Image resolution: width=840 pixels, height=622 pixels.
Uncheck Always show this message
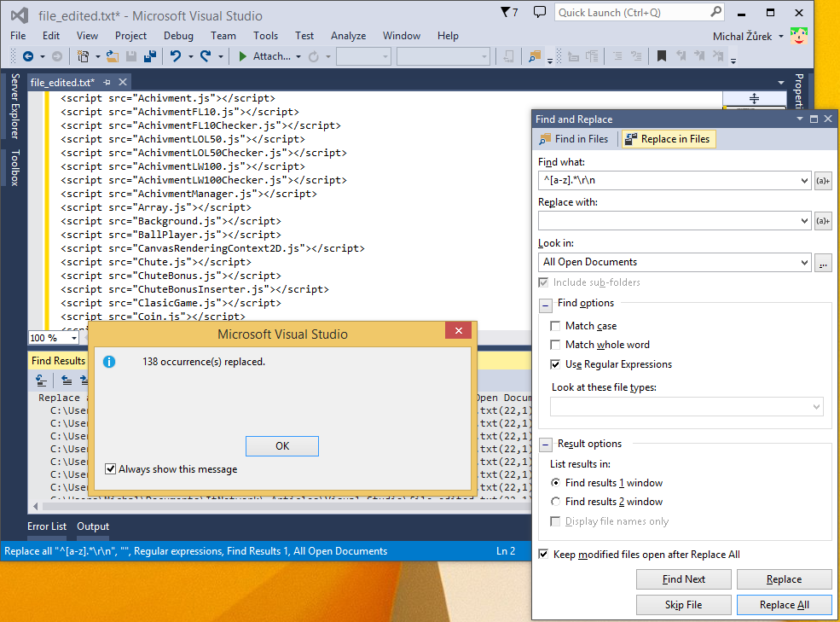pos(110,468)
